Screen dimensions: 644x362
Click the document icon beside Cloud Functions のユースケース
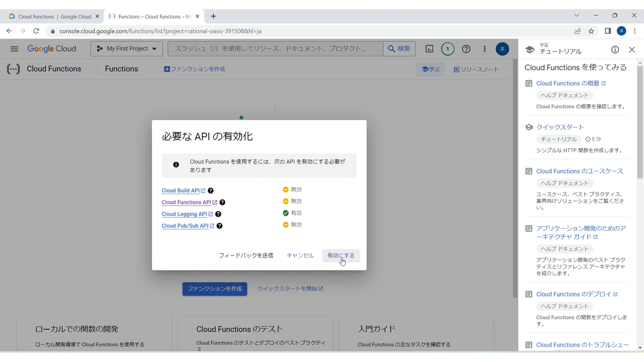point(529,172)
